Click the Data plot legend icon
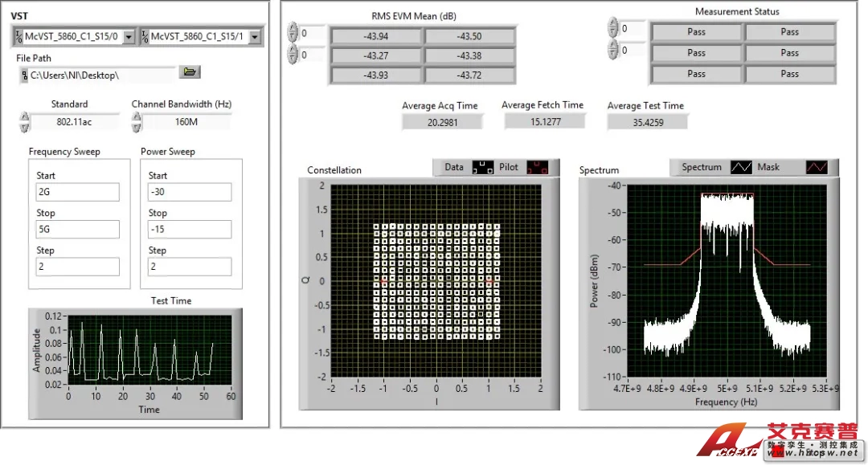The height and width of the screenshot is (465, 868). click(483, 168)
